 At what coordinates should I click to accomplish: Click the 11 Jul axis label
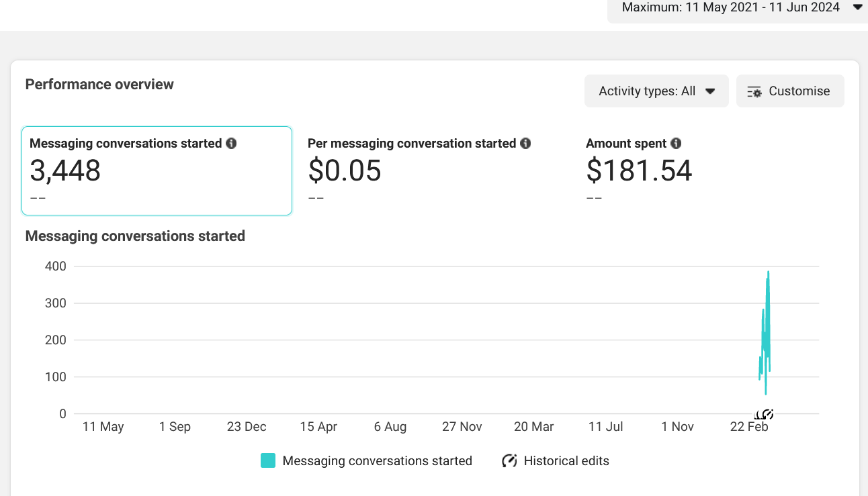tap(606, 427)
